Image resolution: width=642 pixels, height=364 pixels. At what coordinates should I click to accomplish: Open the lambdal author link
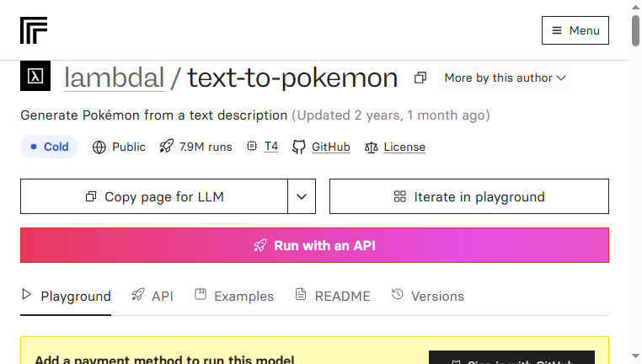pos(115,78)
